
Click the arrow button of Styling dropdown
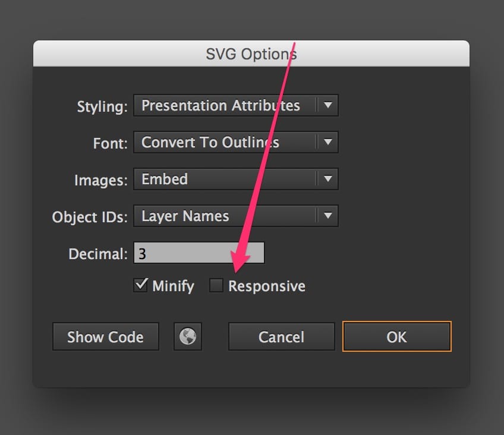pos(327,106)
